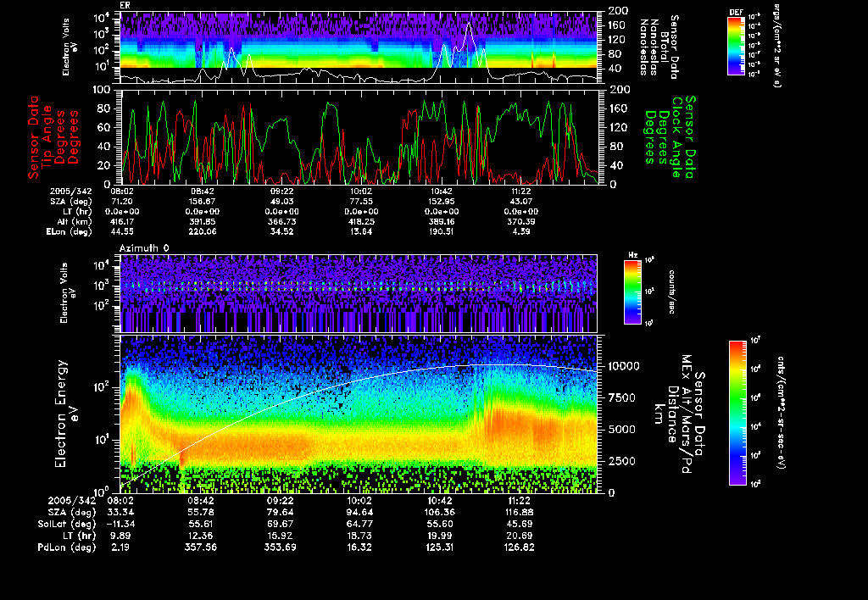Screen dimensions: 868x600
Task: Click the 'ELon (deg)' row label
Action: pos(70,231)
